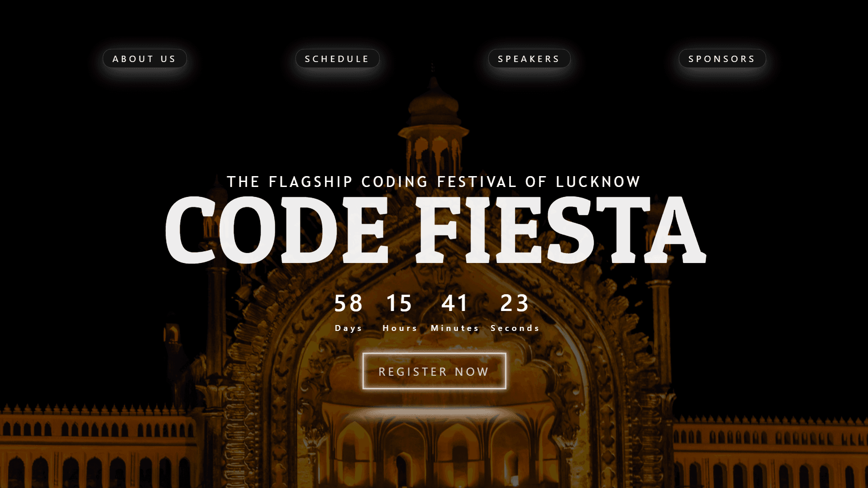The image size is (868, 488).
Task: Click the 15 hours countdown number
Action: tap(399, 303)
